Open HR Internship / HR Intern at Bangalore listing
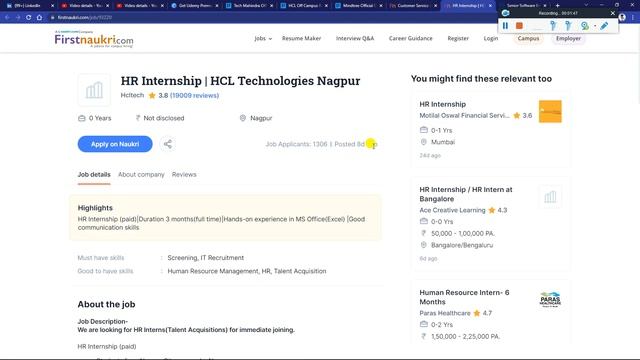This screenshot has width=640, height=360. coord(466,194)
